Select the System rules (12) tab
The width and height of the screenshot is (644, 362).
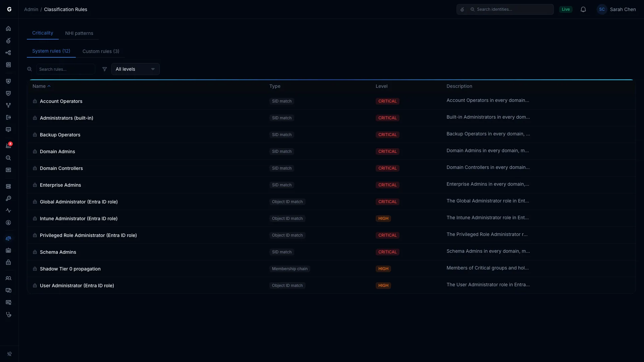(x=51, y=51)
